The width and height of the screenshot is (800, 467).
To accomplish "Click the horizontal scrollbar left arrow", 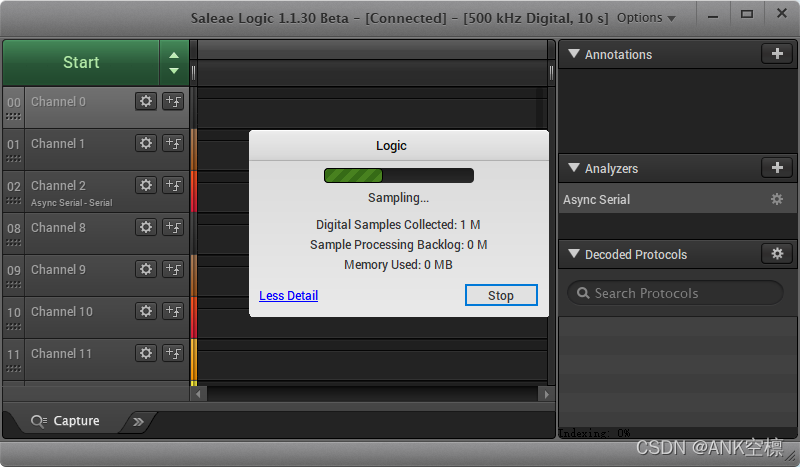I will (198, 394).
